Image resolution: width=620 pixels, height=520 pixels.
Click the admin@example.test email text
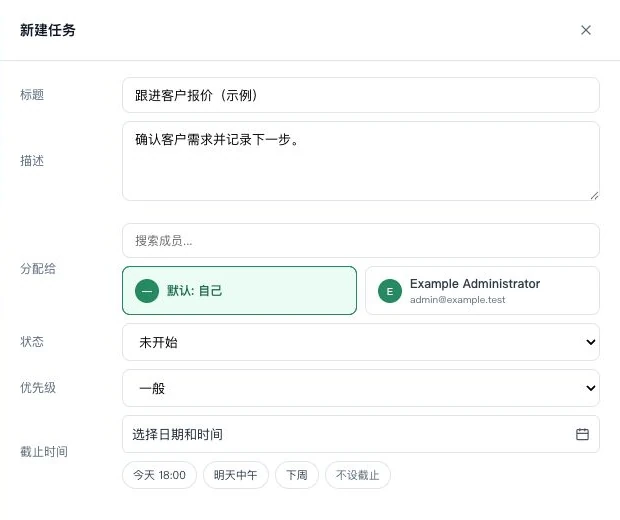[457, 300]
